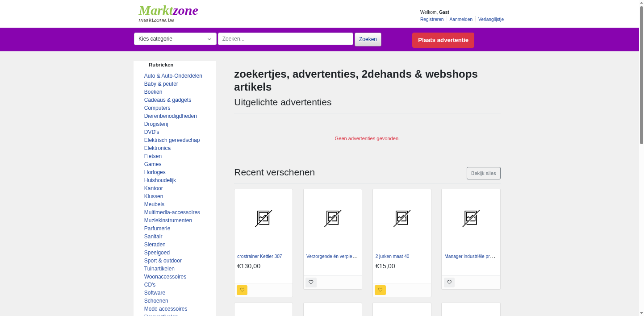Viewport: 644px width, 316px height.
Task: Click the heart icon on Manager industriële listing
Action: (449, 282)
